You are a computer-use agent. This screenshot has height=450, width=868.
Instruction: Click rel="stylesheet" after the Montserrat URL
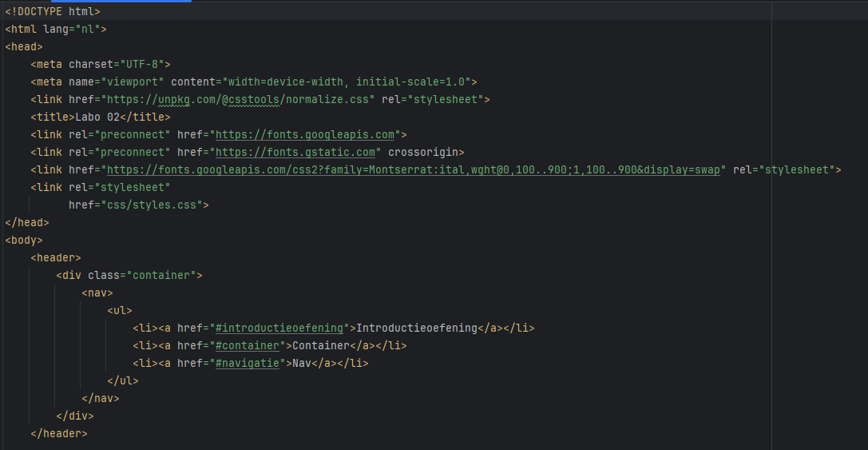pos(784,170)
